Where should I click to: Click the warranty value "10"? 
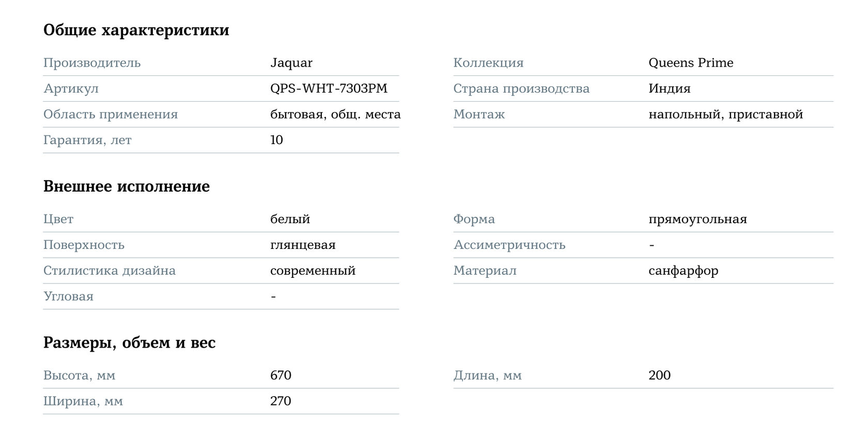click(x=276, y=140)
